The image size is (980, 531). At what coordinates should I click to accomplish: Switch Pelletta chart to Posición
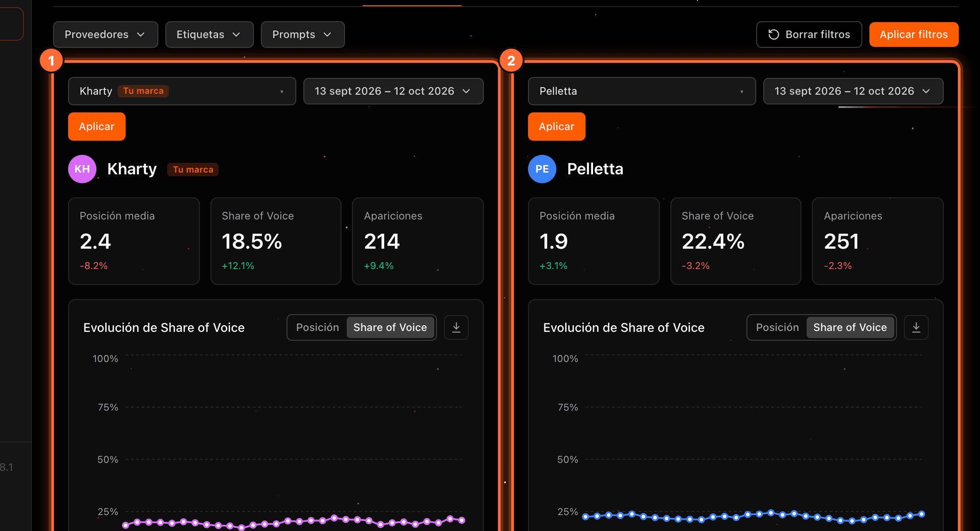(x=777, y=327)
